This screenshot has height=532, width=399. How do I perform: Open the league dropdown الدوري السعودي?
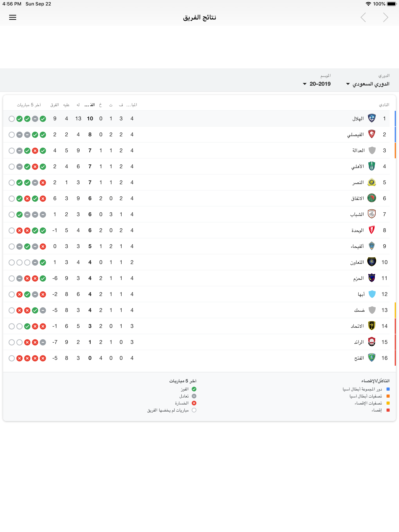pyautogui.click(x=367, y=84)
